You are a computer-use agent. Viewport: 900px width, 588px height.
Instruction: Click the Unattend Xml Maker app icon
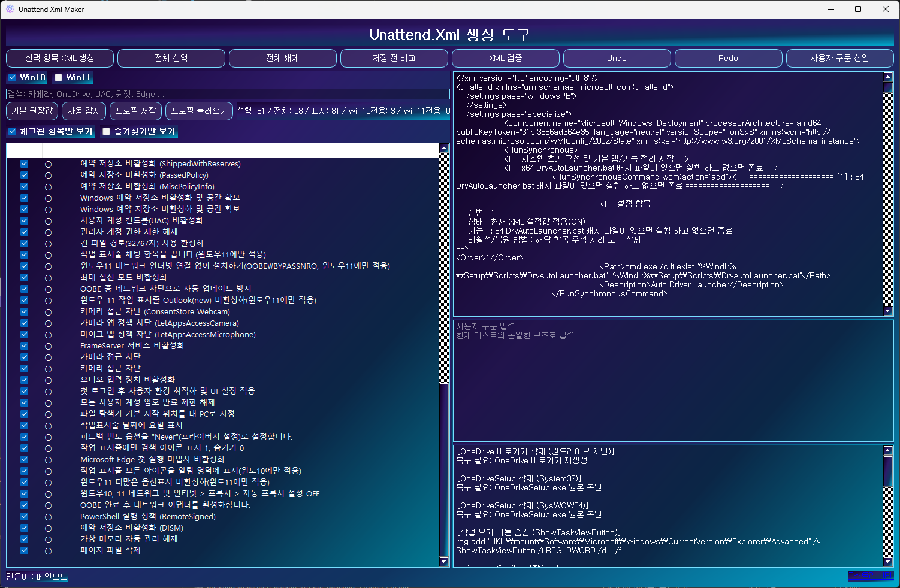click(x=10, y=9)
